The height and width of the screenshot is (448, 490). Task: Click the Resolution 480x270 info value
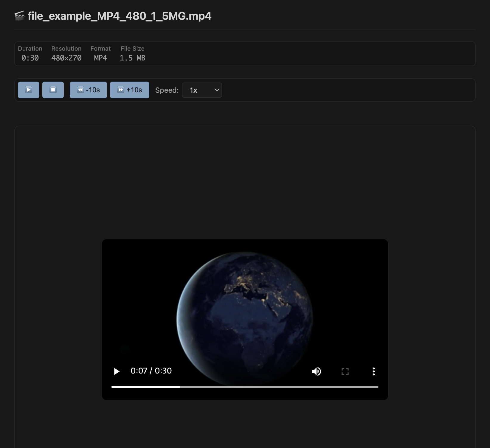pos(66,58)
